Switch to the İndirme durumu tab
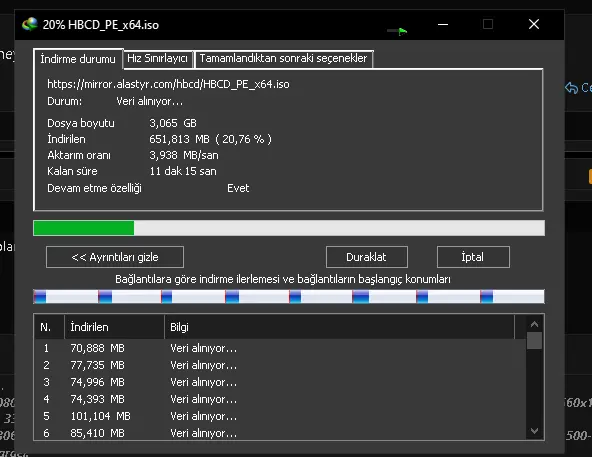 tap(78, 59)
